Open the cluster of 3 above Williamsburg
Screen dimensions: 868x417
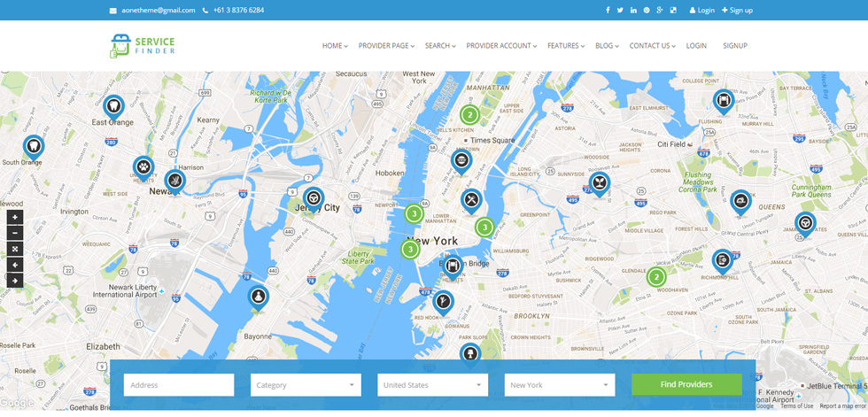(x=484, y=227)
